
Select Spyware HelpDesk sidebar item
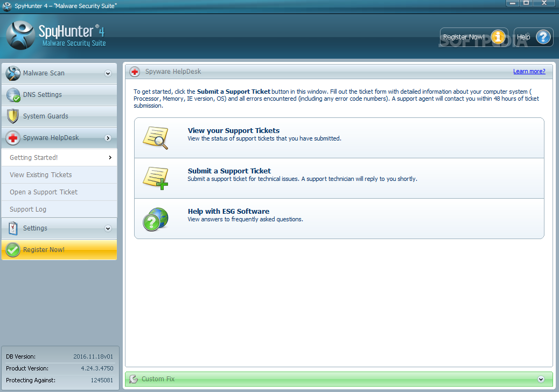tap(59, 138)
